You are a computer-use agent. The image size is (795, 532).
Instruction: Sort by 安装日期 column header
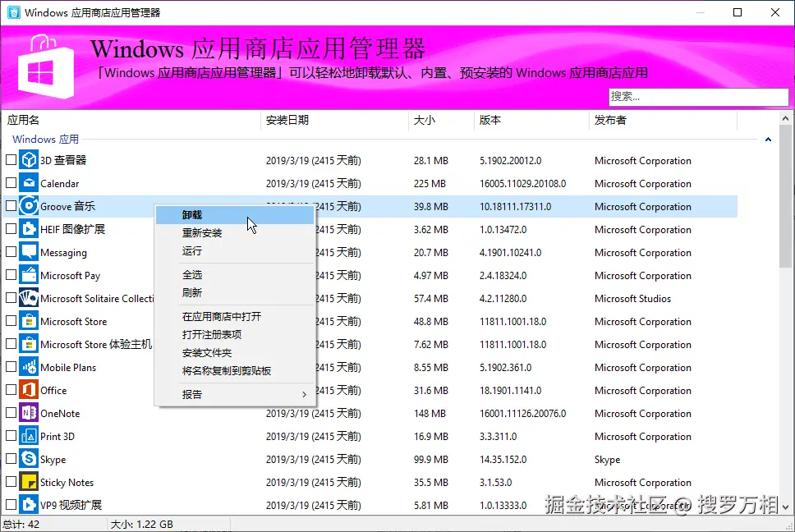coord(334,120)
